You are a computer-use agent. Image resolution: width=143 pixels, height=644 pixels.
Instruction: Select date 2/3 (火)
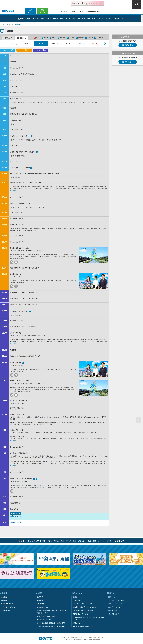(27, 43)
